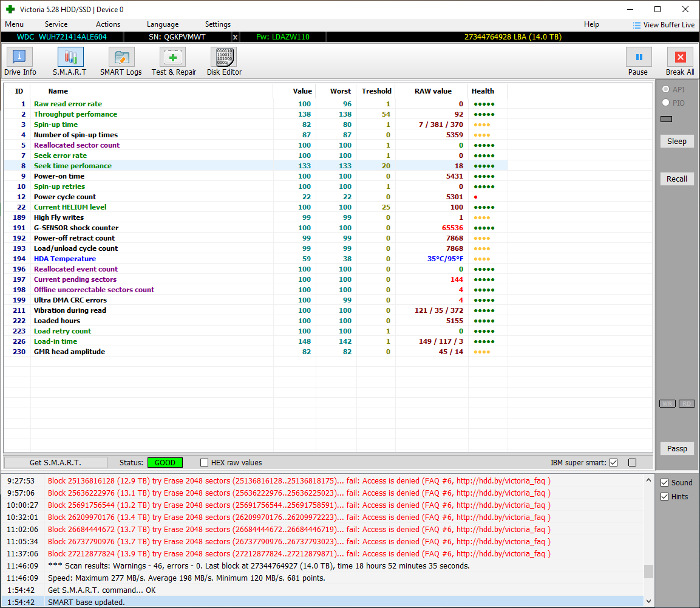Sort by the ID column header
Viewport: 700px width, 608px height.
(19, 91)
